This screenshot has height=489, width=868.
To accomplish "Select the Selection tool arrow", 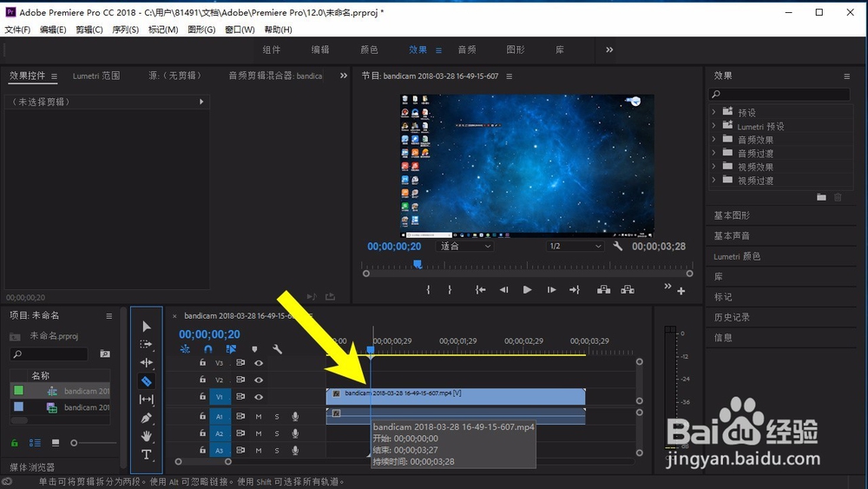I will coord(146,327).
